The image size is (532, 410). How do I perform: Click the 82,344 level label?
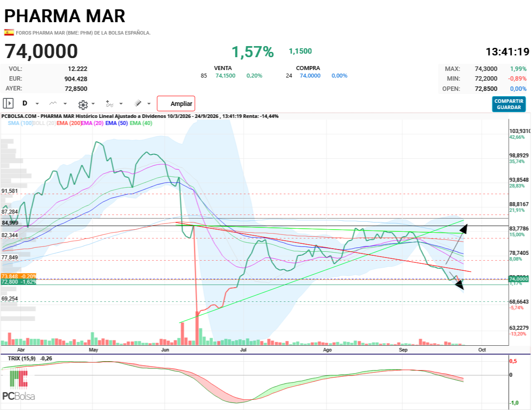tap(10, 235)
